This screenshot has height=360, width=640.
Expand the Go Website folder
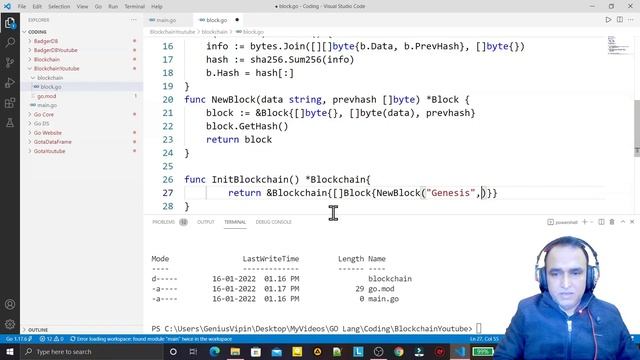82,133
